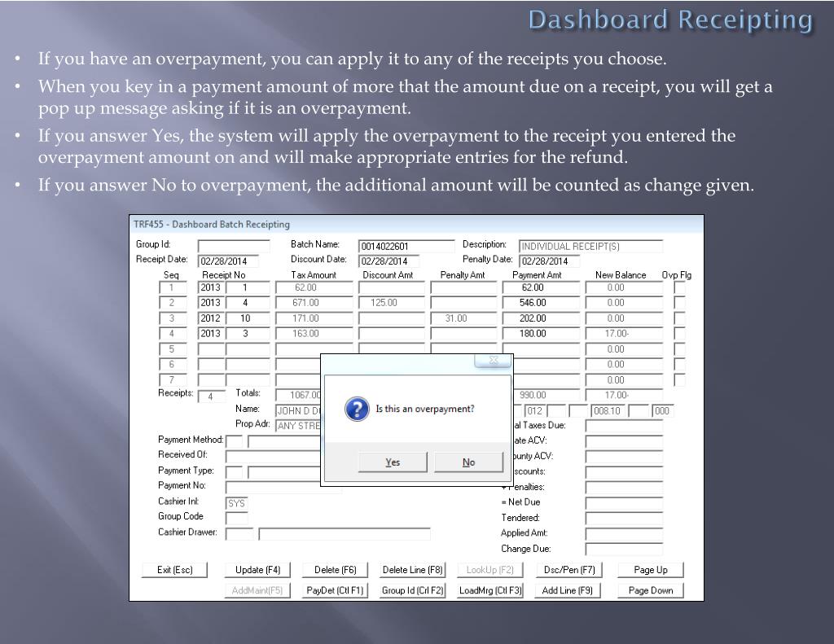Click the Page Up button
Screen dimensions: 834x644
(x=651, y=570)
